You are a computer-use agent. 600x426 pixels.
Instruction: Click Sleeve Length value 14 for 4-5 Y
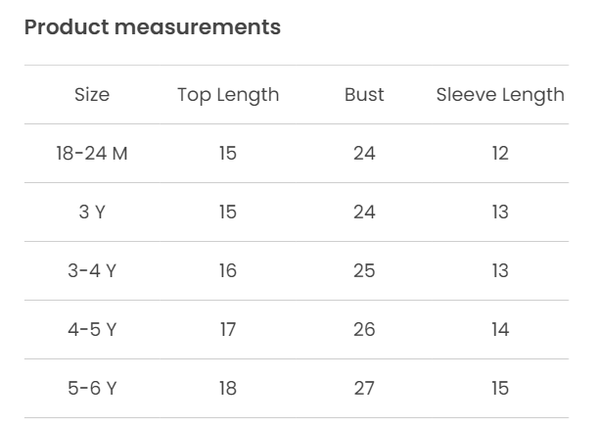click(500, 329)
